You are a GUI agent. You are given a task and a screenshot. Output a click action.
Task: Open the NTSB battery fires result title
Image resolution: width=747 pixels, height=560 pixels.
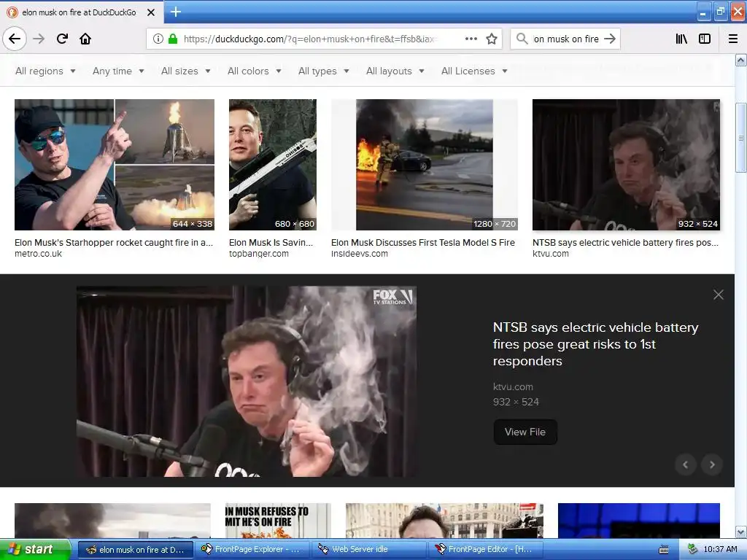[625, 242]
